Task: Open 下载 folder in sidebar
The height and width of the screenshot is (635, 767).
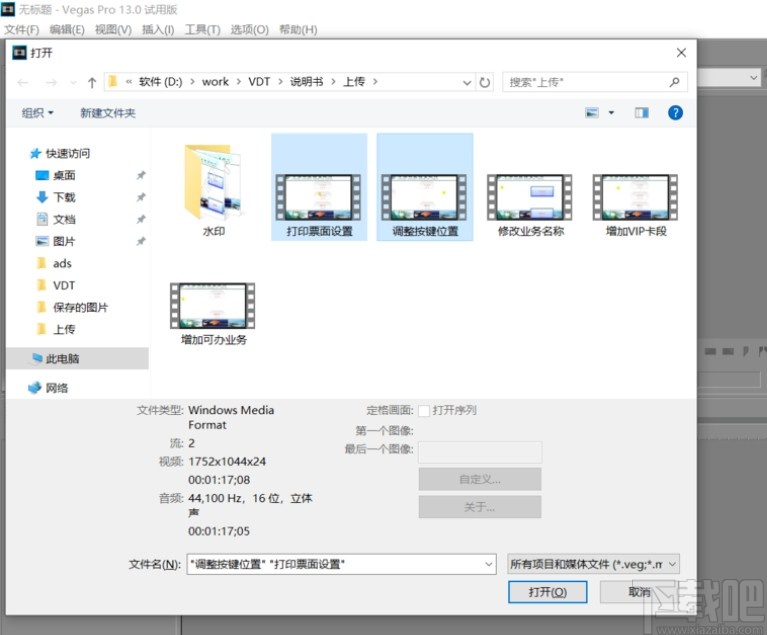Action: coord(56,197)
